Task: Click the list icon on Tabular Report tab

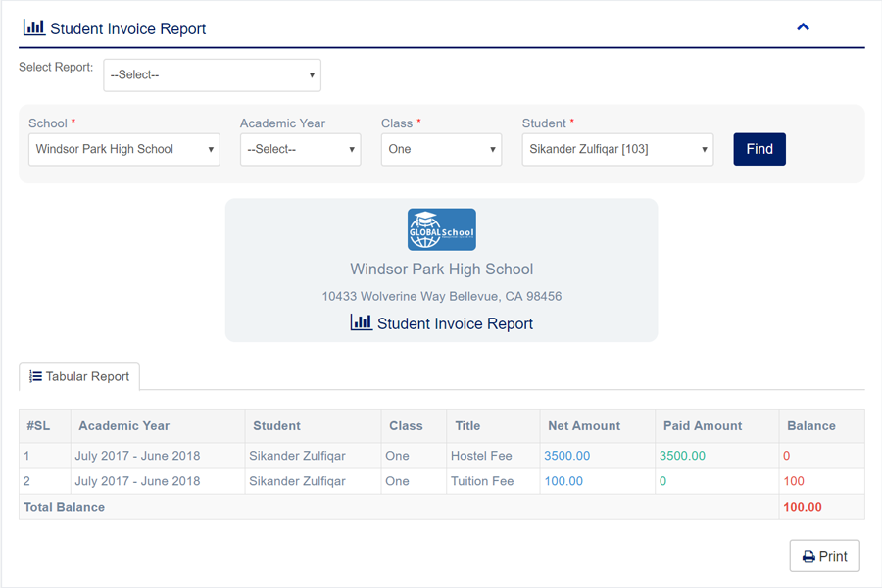Action: click(35, 376)
